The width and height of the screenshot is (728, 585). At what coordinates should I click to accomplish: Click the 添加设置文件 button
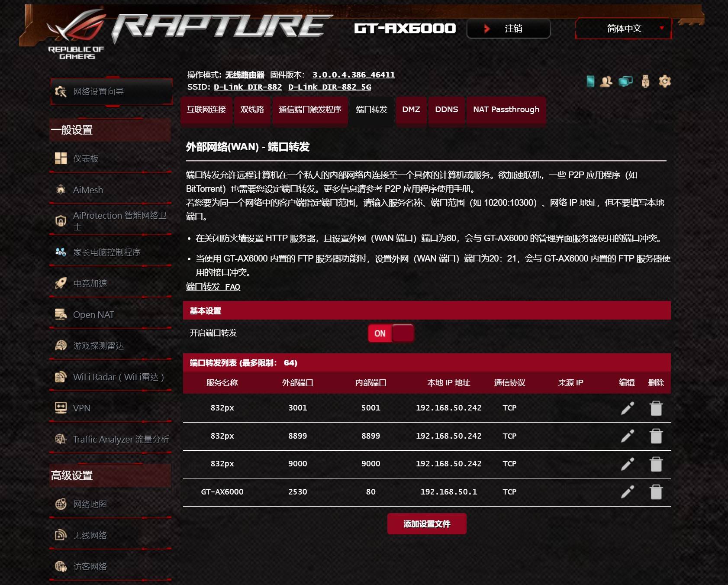tap(427, 524)
